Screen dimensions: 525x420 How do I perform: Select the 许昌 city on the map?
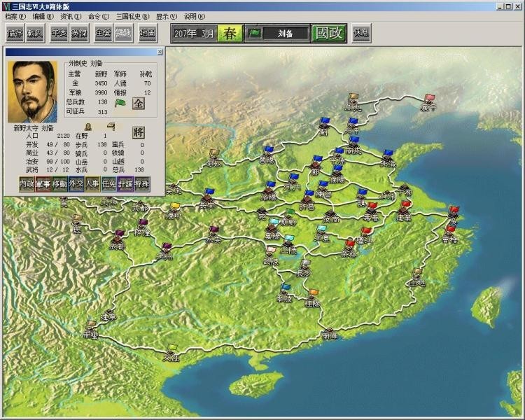click(x=307, y=200)
